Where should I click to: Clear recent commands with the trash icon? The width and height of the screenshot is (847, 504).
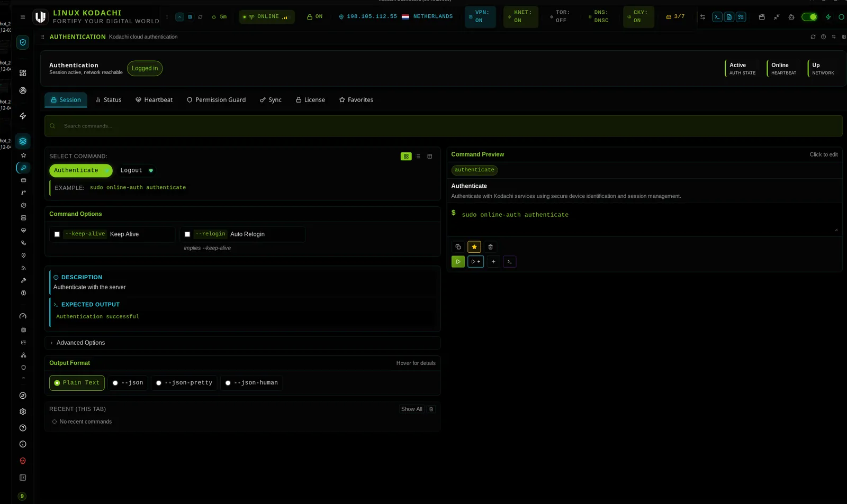pos(431,409)
